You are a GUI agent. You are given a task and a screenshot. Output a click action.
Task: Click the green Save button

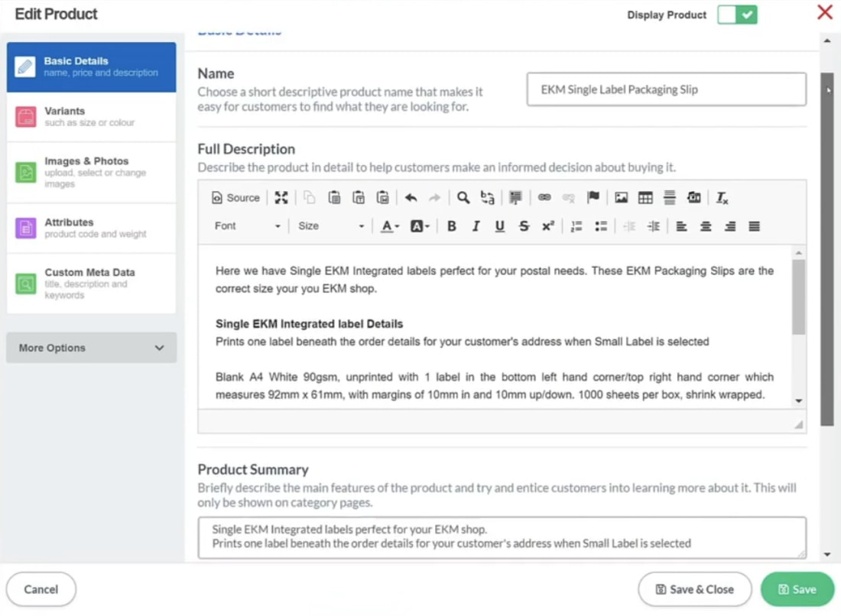click(x=797, y=589)
